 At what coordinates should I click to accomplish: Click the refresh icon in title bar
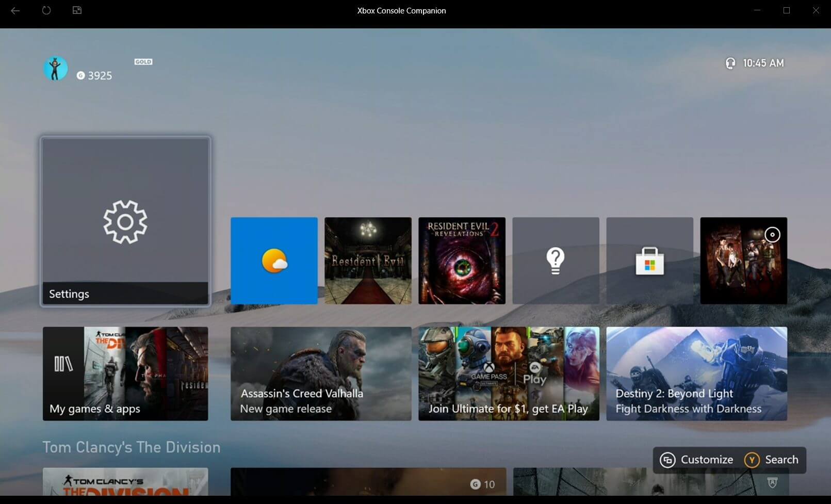point(46,10)
